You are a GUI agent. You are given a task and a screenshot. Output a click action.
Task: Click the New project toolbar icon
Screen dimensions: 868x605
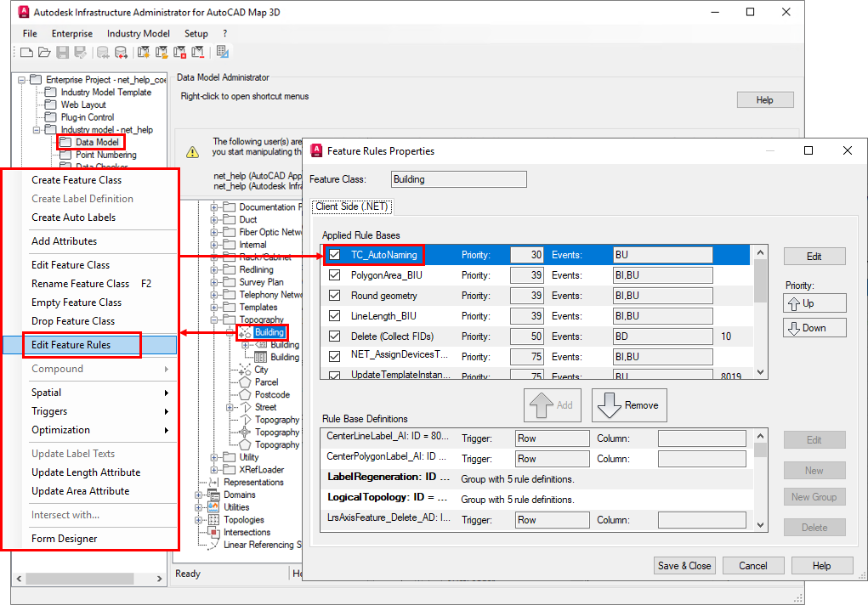[26, 53]
